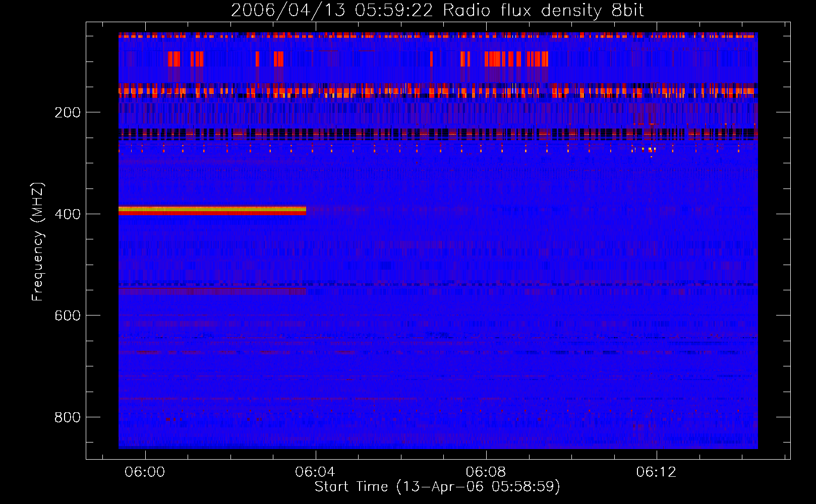Image resolution: width=816 pixels, height=504 pixels.
Task: Click the 200 frequency tick label
Action: tap(68, 112)
